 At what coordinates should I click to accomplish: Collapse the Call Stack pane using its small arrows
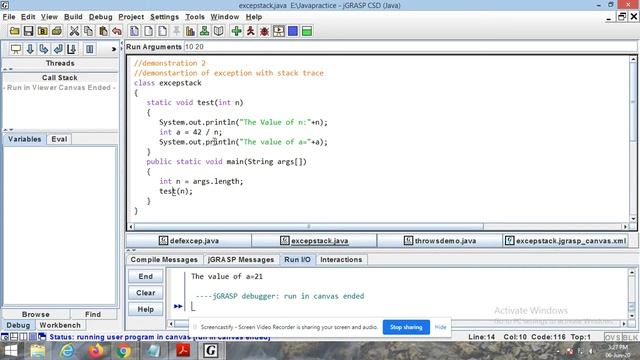point(8,130)
